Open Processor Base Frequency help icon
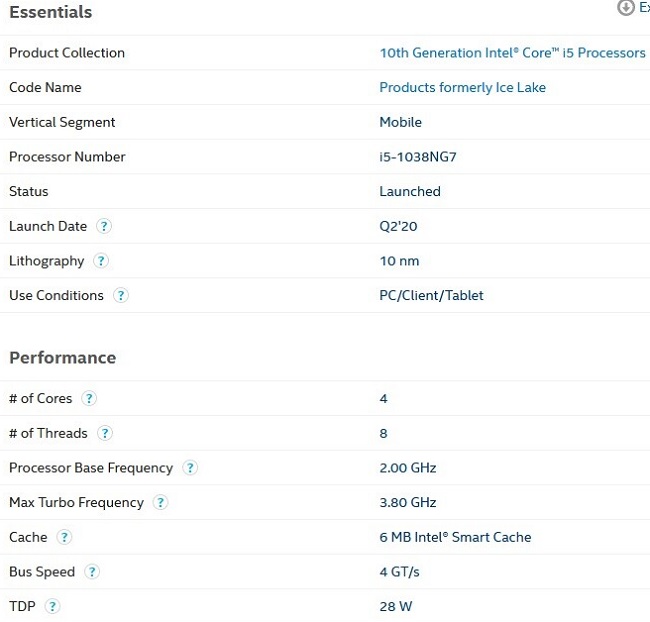This screenshot has width=650, height=622. click(190, 468)
